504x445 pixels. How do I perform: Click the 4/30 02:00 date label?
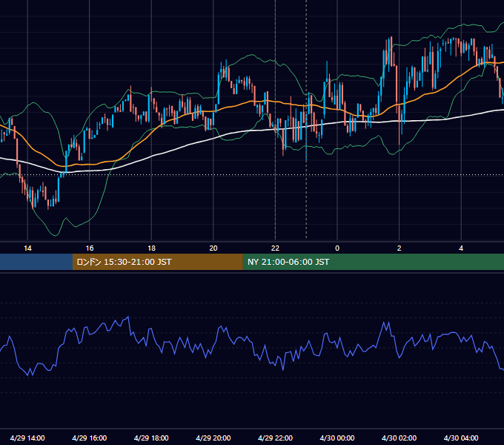[x=399, y=438]
